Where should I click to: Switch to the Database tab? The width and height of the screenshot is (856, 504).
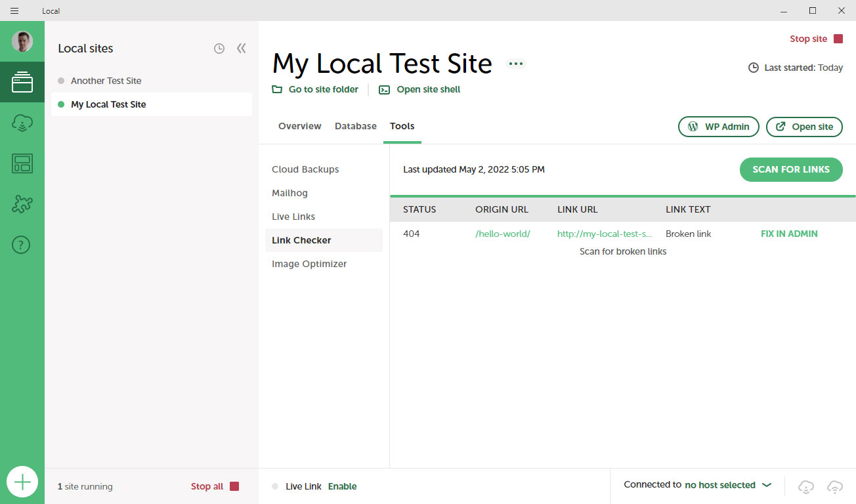pyautogui.click(x=356, y=126)
